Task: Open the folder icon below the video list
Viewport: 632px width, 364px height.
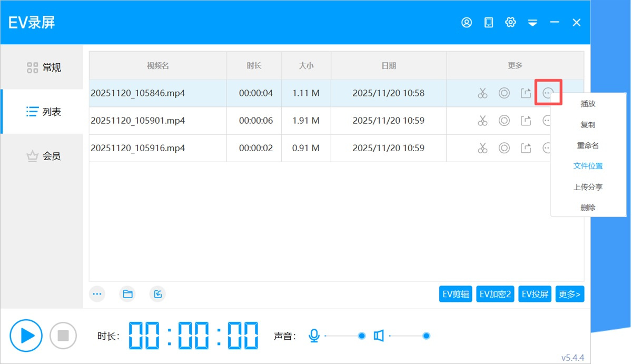Action: point(127,294)
